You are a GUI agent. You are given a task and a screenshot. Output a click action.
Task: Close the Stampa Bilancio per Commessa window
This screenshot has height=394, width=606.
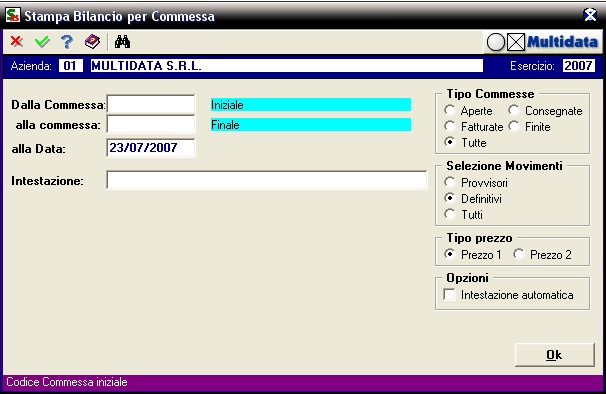[590, 15]
